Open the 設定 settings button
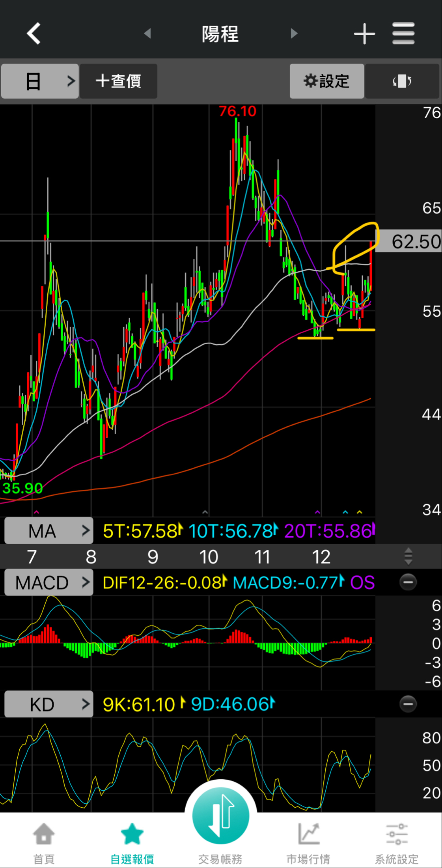The width and height of the screenshot is (442, 868). [x=326, y=81]
